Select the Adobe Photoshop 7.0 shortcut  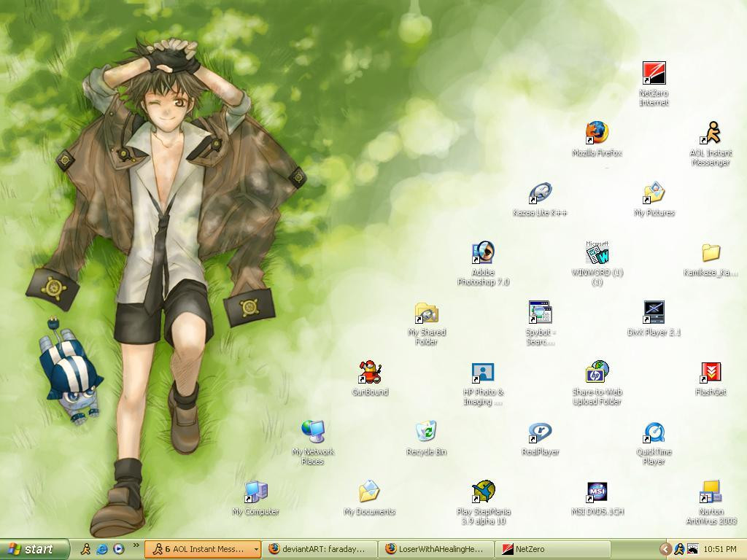tap(483, 252)
